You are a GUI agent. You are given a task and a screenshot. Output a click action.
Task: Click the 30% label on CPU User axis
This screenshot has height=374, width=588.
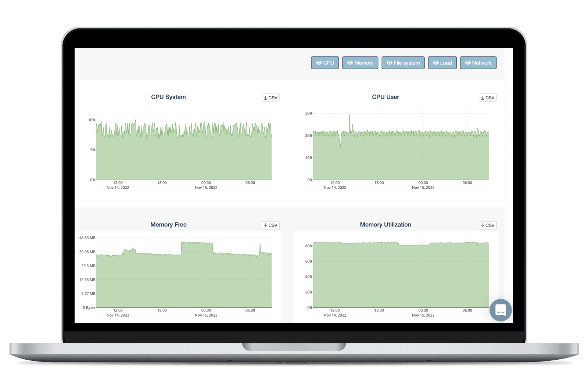[309, 113]
